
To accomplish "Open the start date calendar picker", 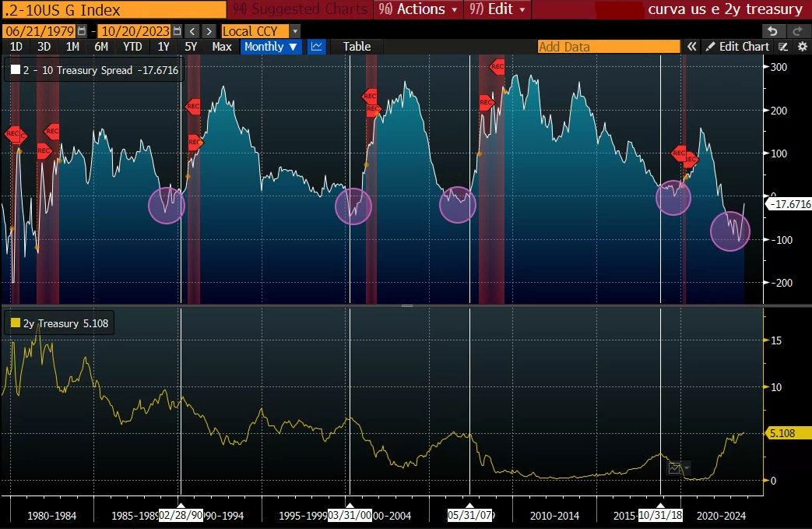I will pyautogui.click(x=82, y=31).
